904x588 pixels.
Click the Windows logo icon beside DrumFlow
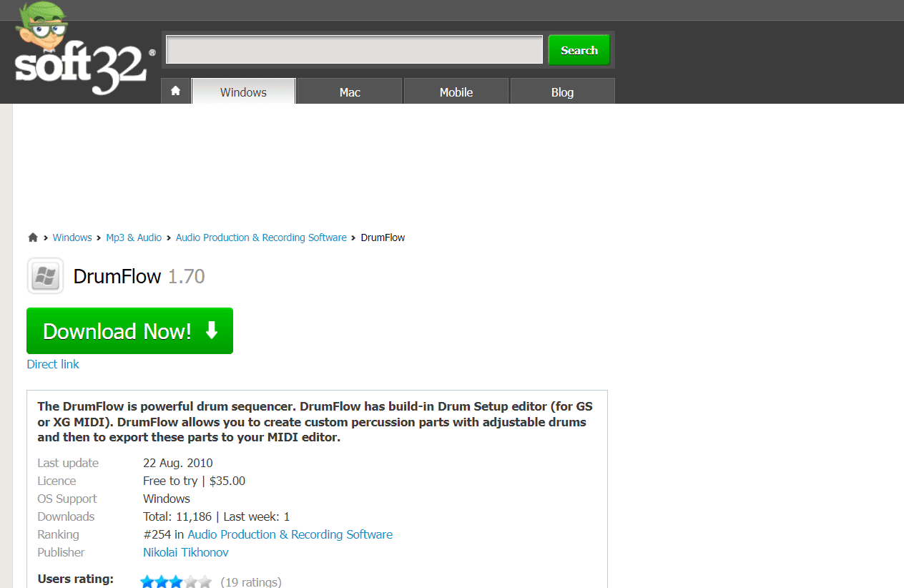tap(44, 275)
